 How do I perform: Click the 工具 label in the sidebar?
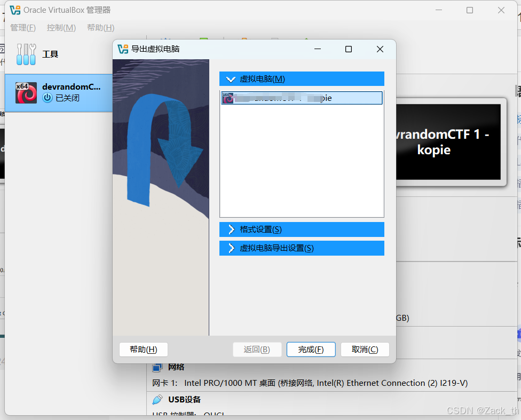click(x=50, y=54)
